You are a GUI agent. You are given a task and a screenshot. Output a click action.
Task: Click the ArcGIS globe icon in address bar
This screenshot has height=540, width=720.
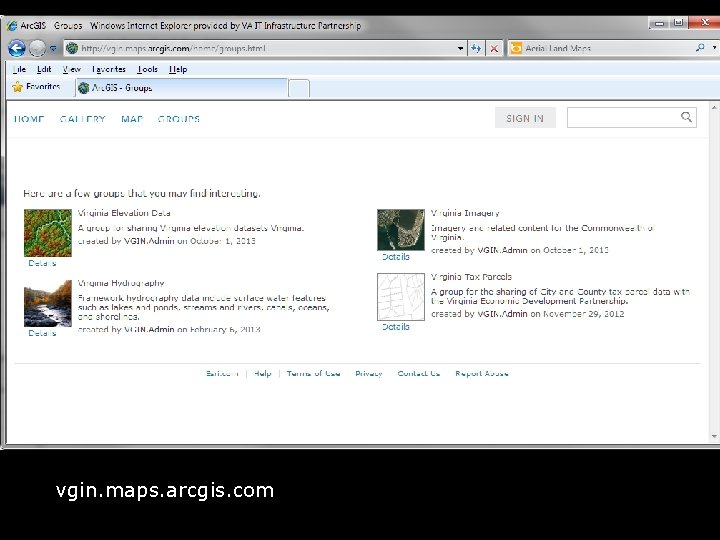click(x=72, y=48)
